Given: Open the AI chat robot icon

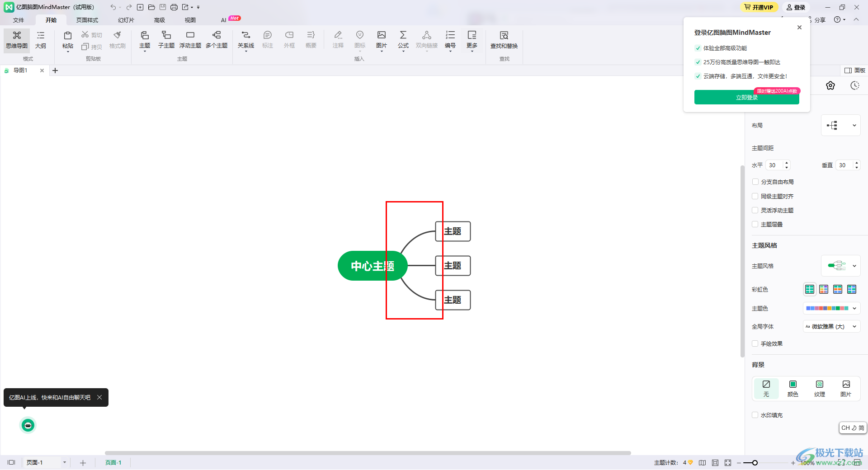Looking at the screenshot, I should (28, 425).
